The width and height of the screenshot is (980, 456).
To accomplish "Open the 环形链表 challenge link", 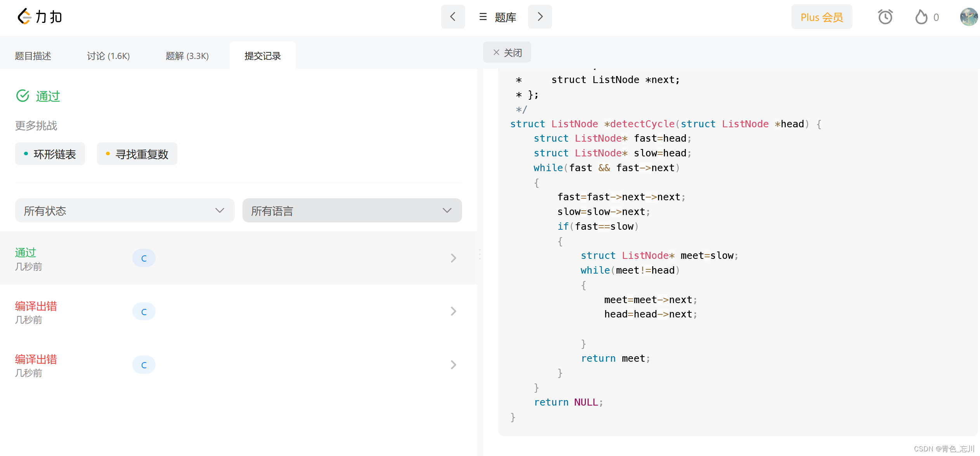I will coord(50,154).
